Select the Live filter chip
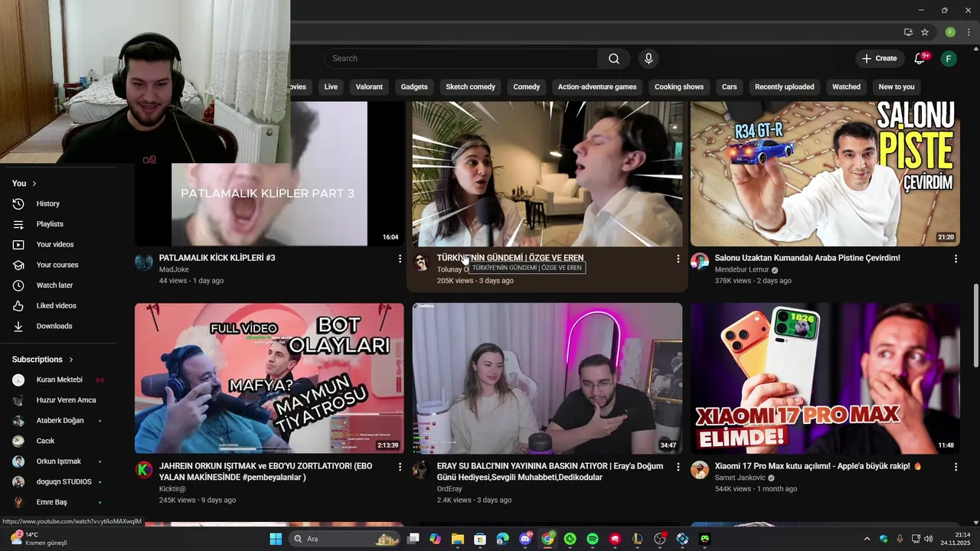980x551 pixels. click(331, 87)
